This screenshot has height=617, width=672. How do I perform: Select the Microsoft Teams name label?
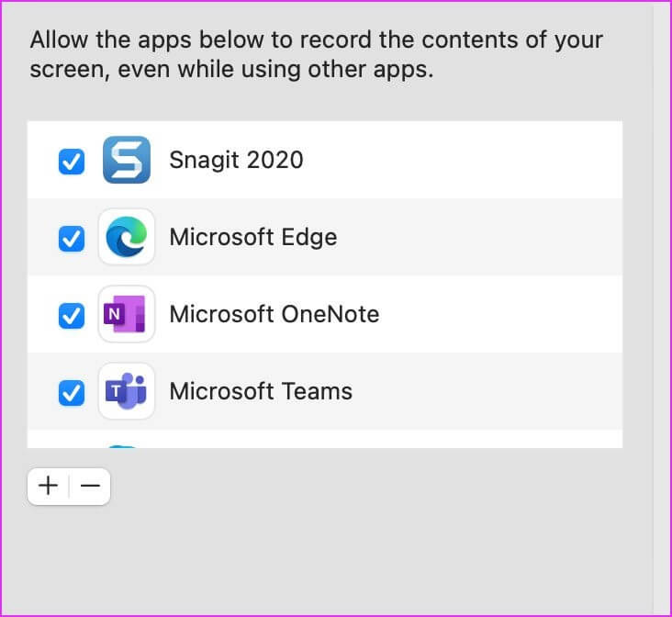tap(261, 391)
